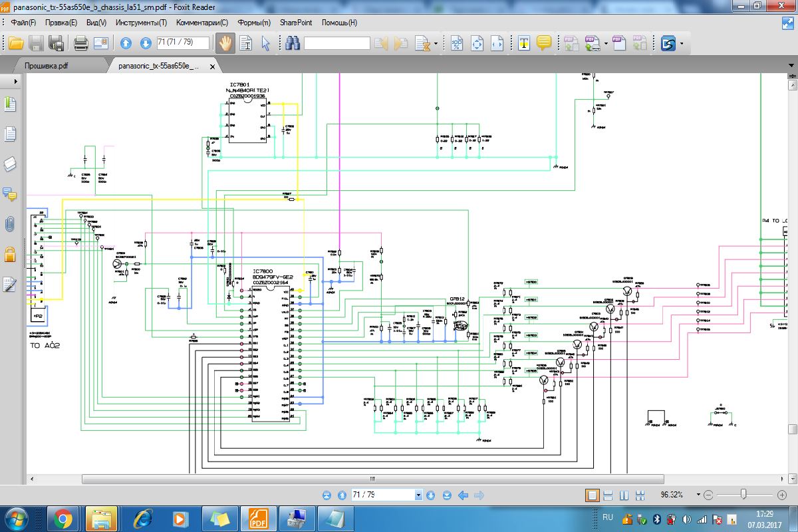Open page number dropdown in status bar
Viewport: 798px width, 532px height.
click(x=418, y=495)
